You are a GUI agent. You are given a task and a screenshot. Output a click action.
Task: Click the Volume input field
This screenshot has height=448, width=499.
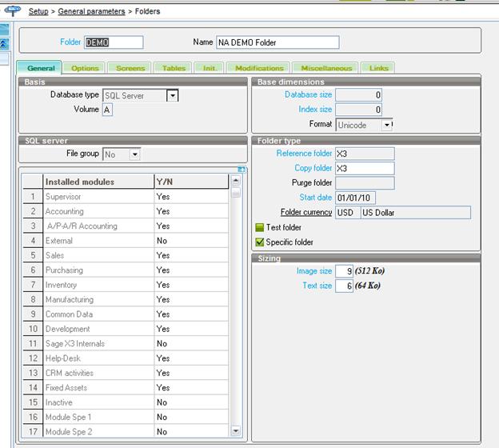107,110
